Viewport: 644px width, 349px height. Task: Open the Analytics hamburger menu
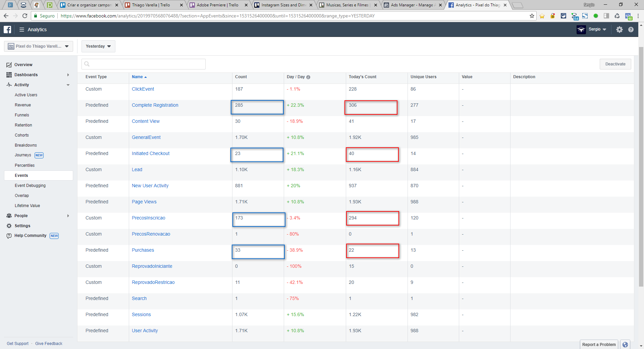pyautogui.click(x=22, y=30)
